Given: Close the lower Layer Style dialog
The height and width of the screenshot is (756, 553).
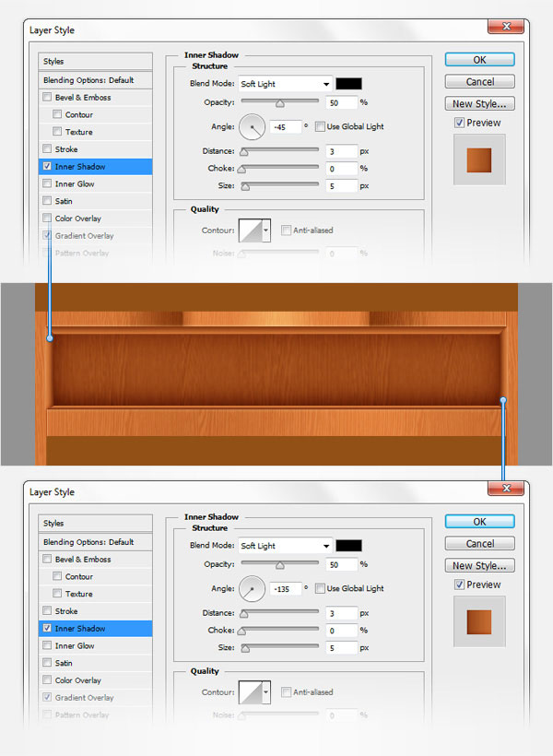Looking at the screenshot, I should coord(506,489).
